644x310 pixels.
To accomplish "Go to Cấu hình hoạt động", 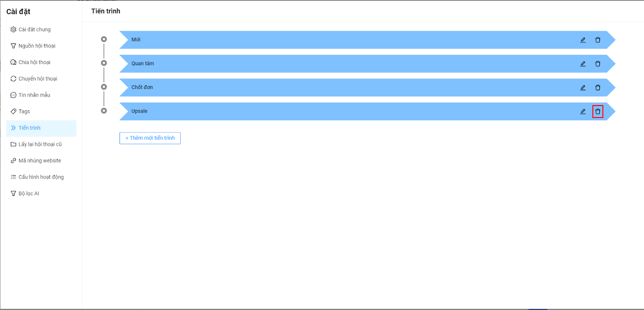I will pyautogui.click(x=41, y=177).
